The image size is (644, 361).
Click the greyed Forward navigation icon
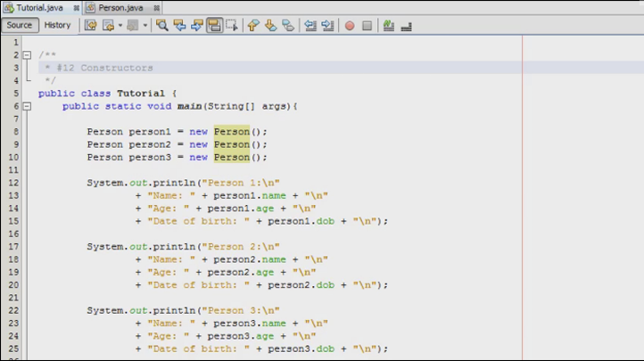coord(132,26)
